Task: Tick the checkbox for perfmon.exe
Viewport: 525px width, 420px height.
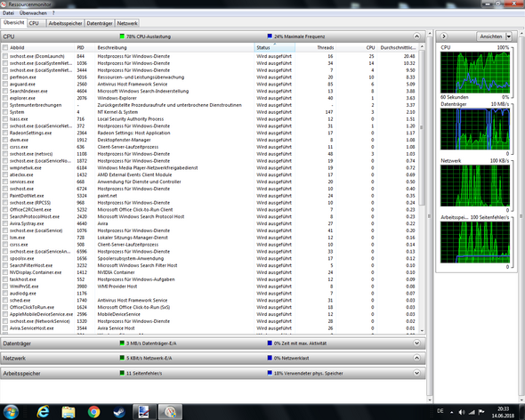Action: pos(5,77)
